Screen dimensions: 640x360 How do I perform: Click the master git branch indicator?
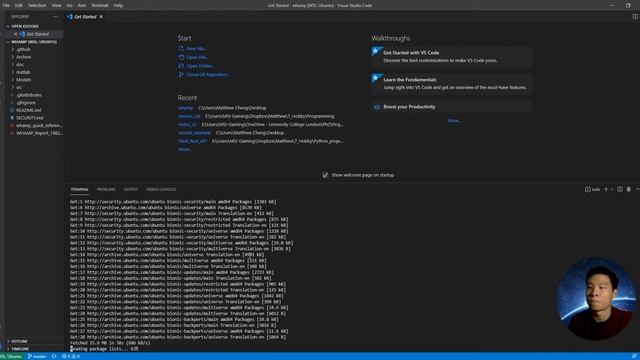[37, 356]
